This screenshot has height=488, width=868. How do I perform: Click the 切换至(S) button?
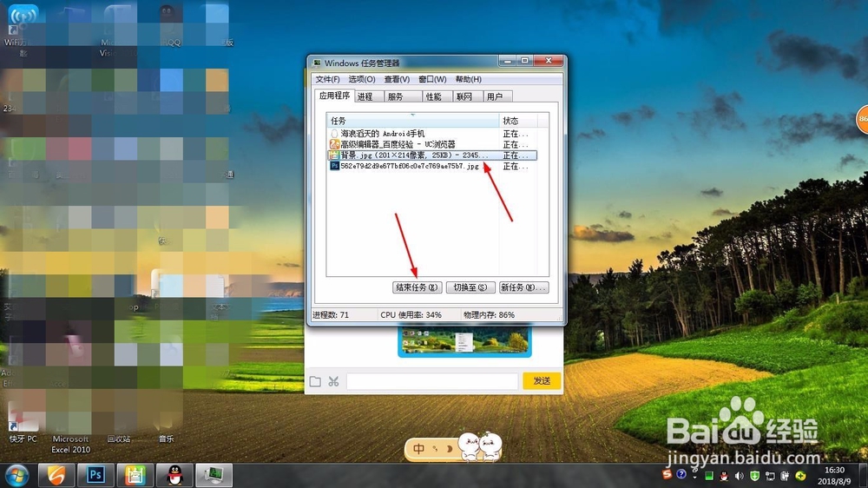point(470,287)
